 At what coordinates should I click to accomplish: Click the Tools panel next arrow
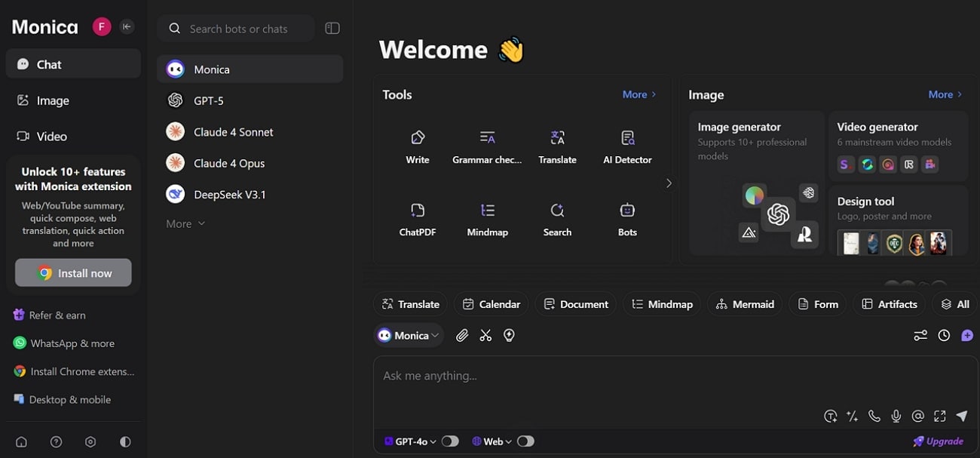pyautogui.click(x=668, y=183)
